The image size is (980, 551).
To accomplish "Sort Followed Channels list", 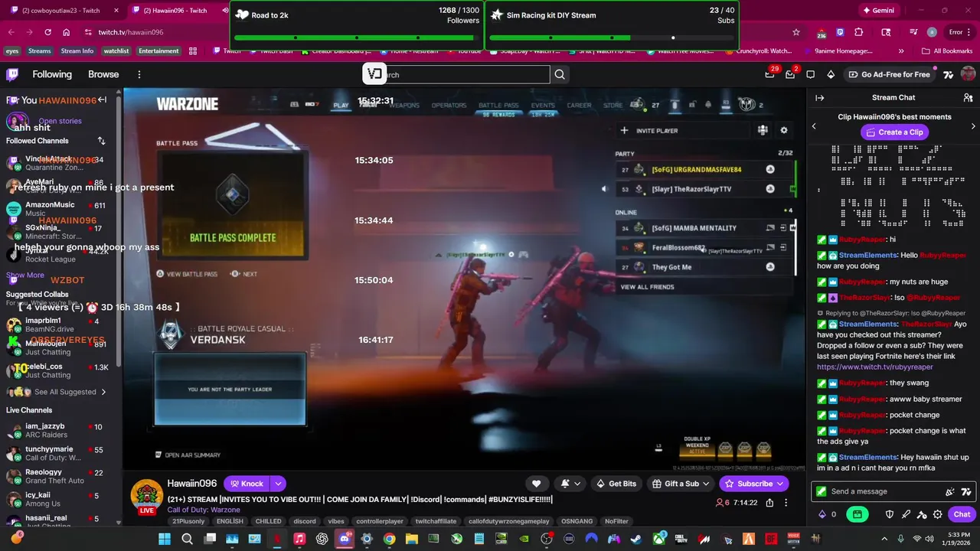I will click(101, 141).
